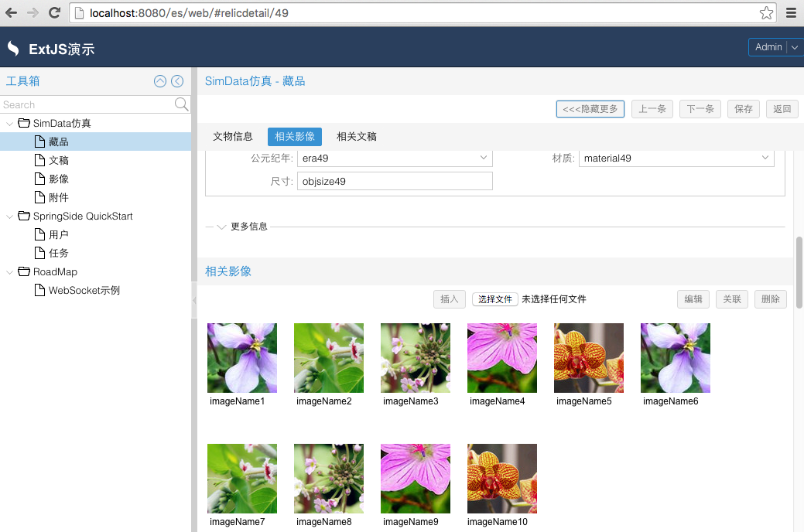Select the imageName9 thumbnail
The image size is (804, 532).
click(416, 479)
